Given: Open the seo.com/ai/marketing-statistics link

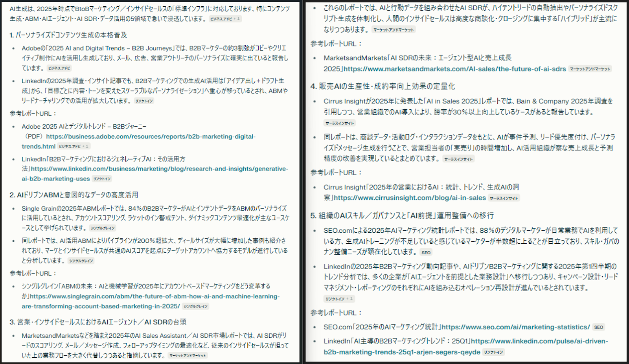Looking at the screenshot, I should (516, 327).
